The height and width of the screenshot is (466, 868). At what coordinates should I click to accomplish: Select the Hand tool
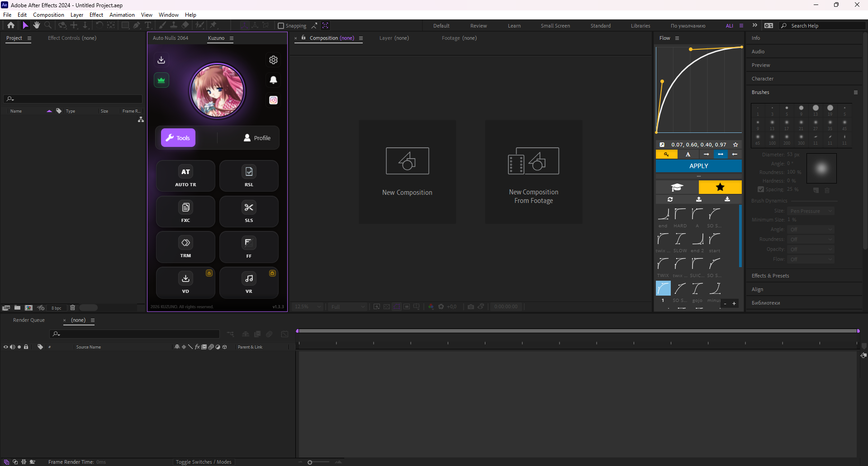pos(37,25)
